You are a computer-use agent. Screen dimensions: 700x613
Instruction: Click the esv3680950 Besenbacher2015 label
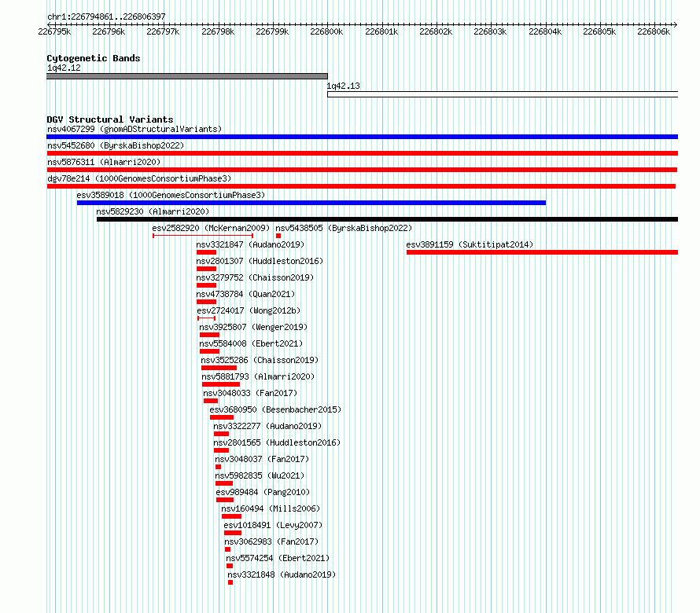275,409
